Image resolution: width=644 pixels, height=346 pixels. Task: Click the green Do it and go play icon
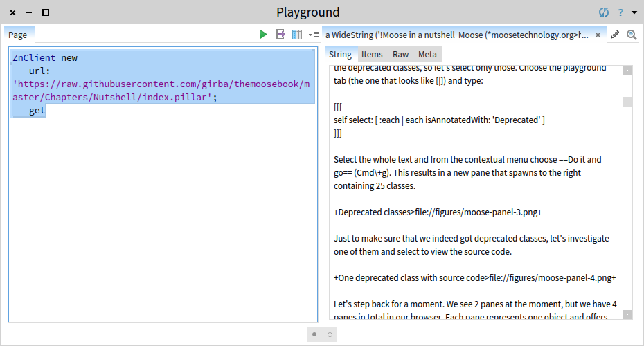(x=263, y=35)
